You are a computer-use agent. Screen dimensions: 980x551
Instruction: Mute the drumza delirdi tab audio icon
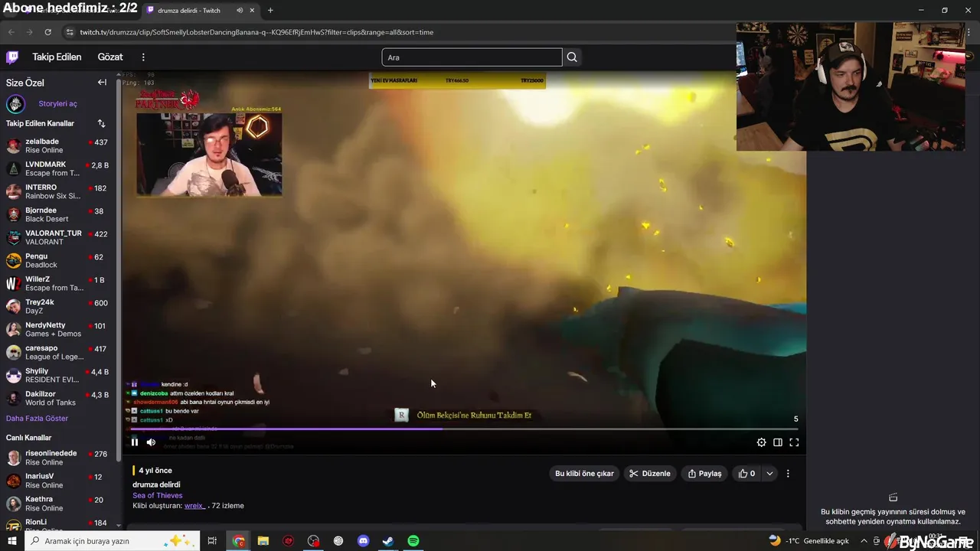pos(240,11)
